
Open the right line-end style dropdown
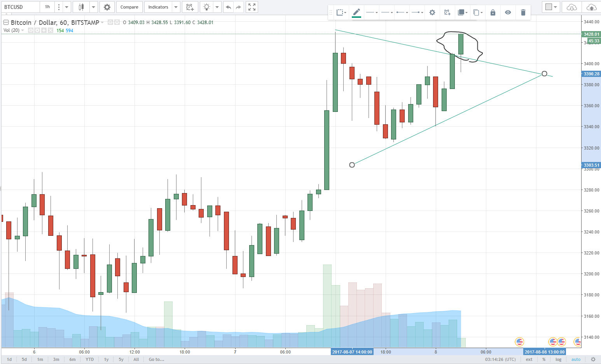click(417, 12)
